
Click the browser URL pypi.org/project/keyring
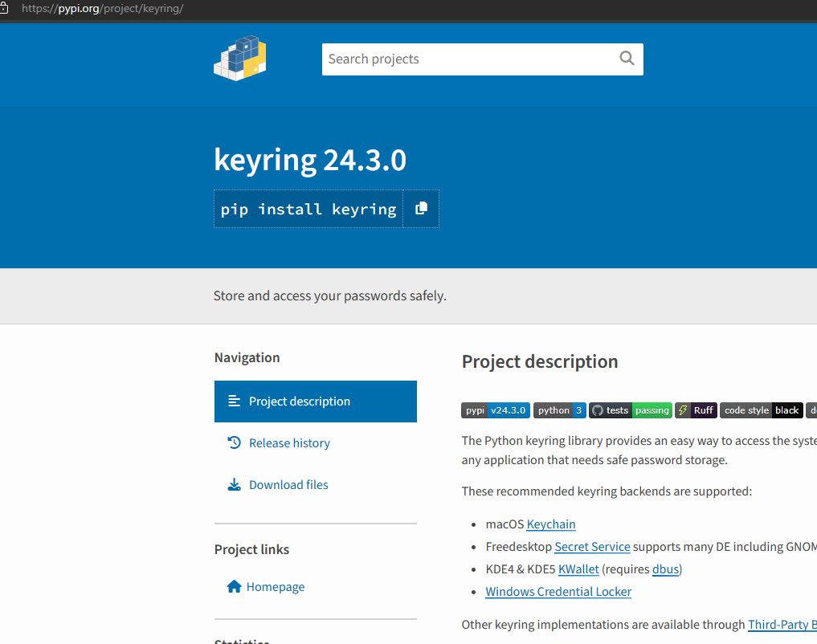point(103,9)
